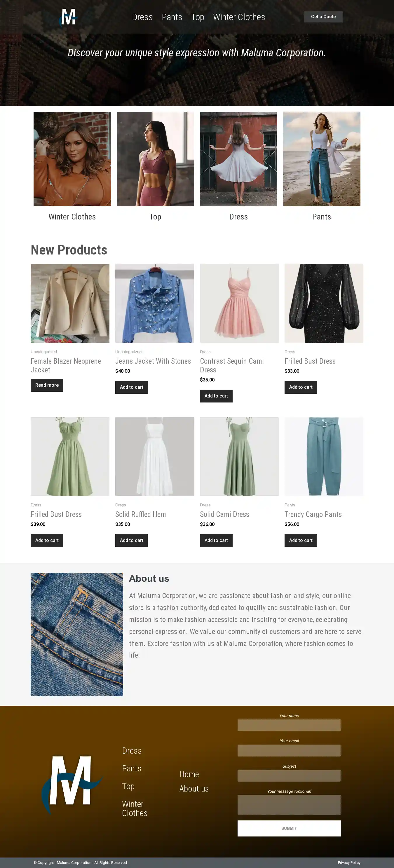Click the Maluma M logo in header

68,17
